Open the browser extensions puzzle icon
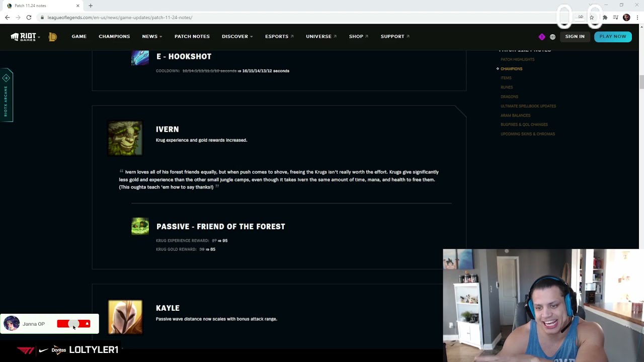The image size is (644, 362). click(605, 18)
